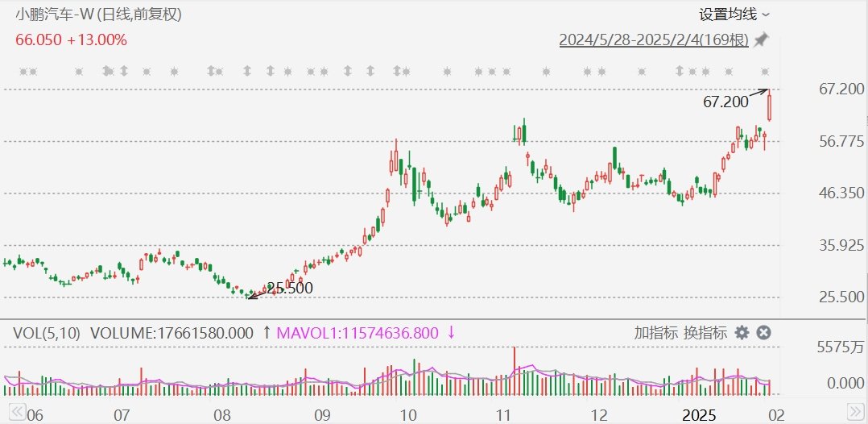868x424 pixels.
Task: Click the 25.500 price axis label
Action: (x=841, y=297)
